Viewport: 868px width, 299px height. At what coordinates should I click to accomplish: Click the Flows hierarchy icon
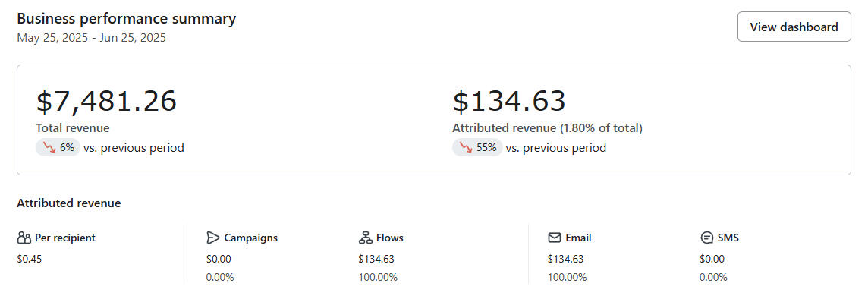[x=366, y=238]
